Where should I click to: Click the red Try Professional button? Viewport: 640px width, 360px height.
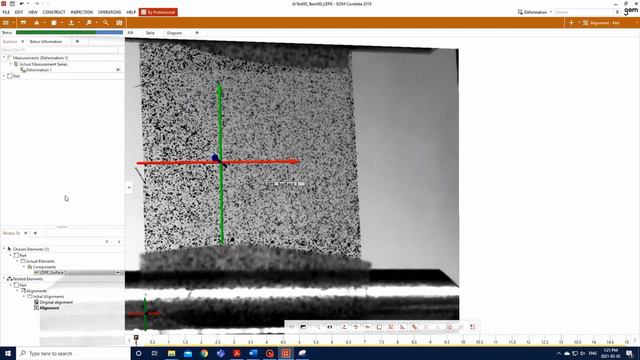coord(158,12)
